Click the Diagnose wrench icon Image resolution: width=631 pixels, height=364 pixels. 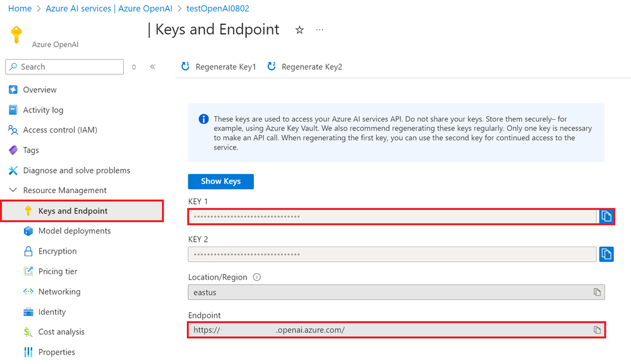point(13,170)
